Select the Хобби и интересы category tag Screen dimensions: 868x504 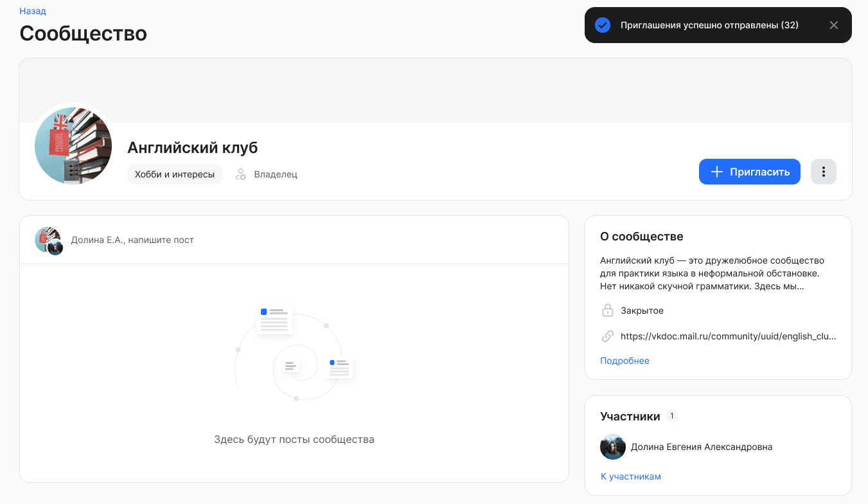coord(175,174)
